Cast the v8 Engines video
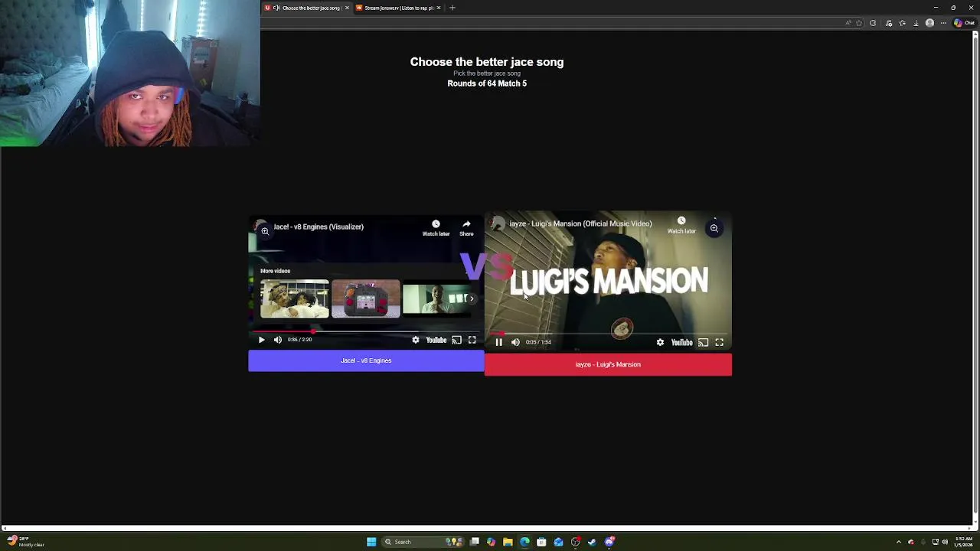The width and height of the screenshot is (980, 551). tap(456, 340)
